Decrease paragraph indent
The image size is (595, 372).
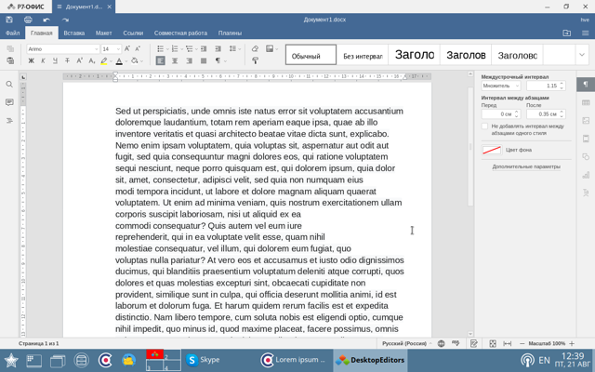point(204,49)
